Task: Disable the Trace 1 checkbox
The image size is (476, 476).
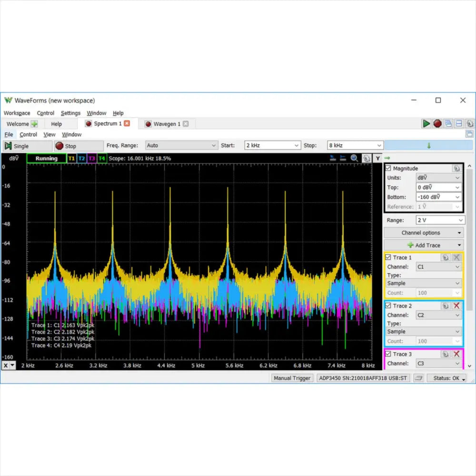Action: coord(388,258)
